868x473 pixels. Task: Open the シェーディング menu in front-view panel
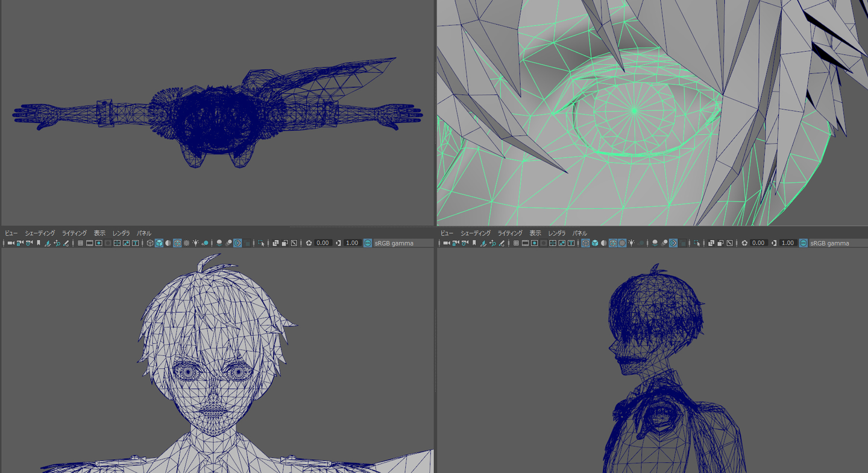tap(40, 233)
